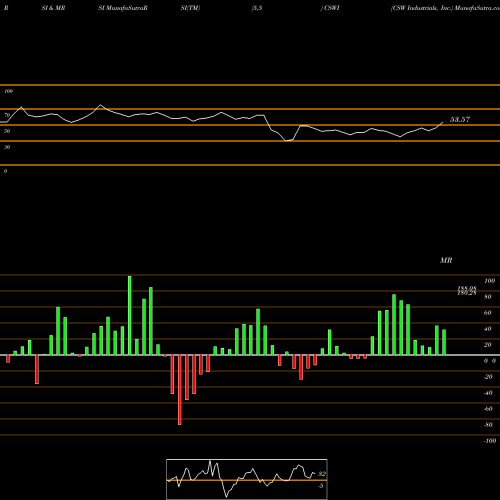Click the '(5,5' parameter text in header
This screenshot has height=500, width=500.
pyautogui.click(x=257, y=8)
